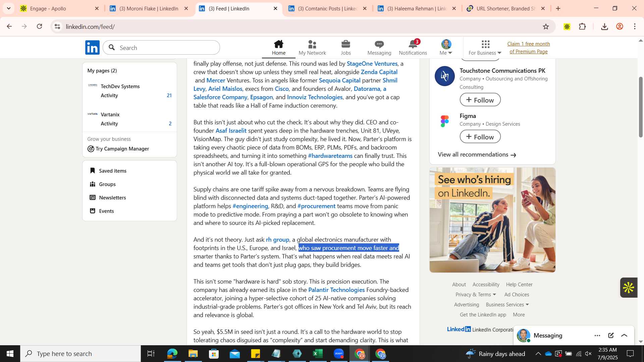Open the Windows Start menu
The height and width of the screenshot is (362, 644).
point(10,354)
